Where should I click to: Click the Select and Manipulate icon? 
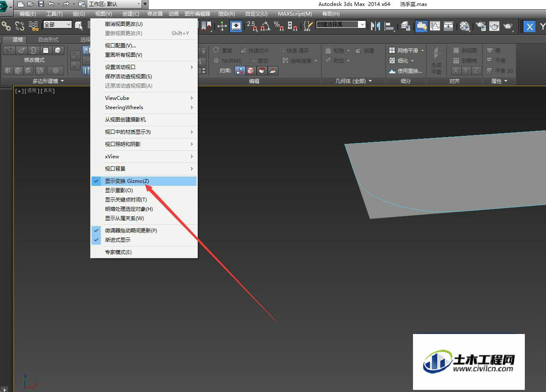pos(222,26)
